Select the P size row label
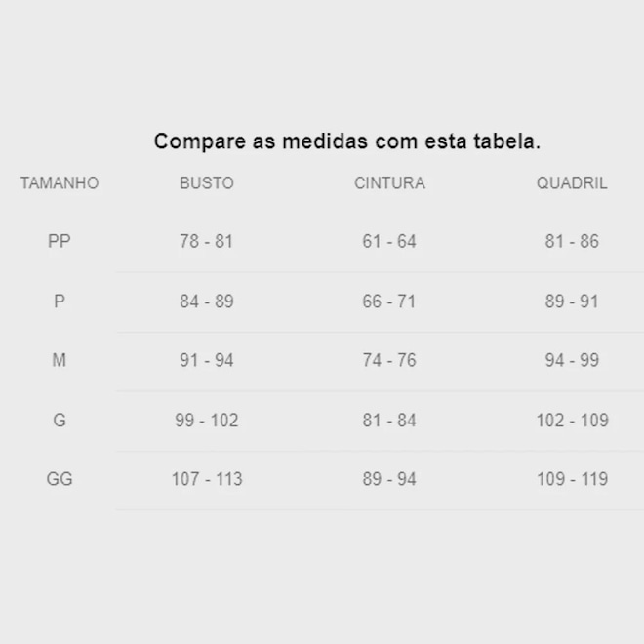Image resolution: width=644 pixels, height=644 pixels. pos(60,302)
